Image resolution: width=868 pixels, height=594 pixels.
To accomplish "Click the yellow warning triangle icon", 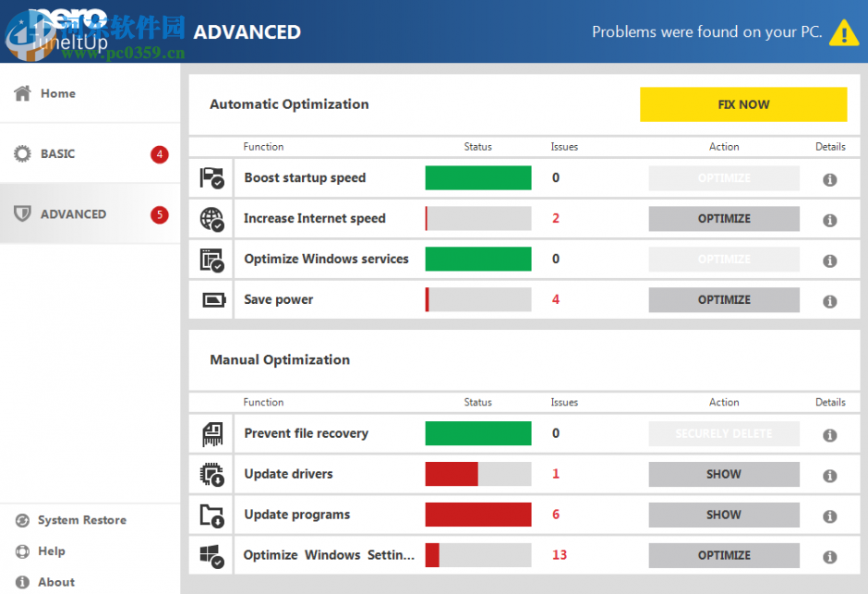I will tap(843, 33).
